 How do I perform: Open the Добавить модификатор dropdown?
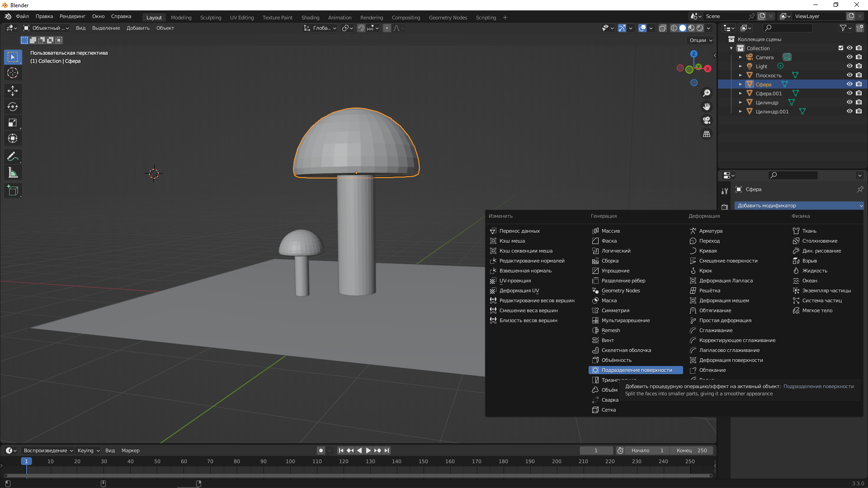(x=799, y=206)
